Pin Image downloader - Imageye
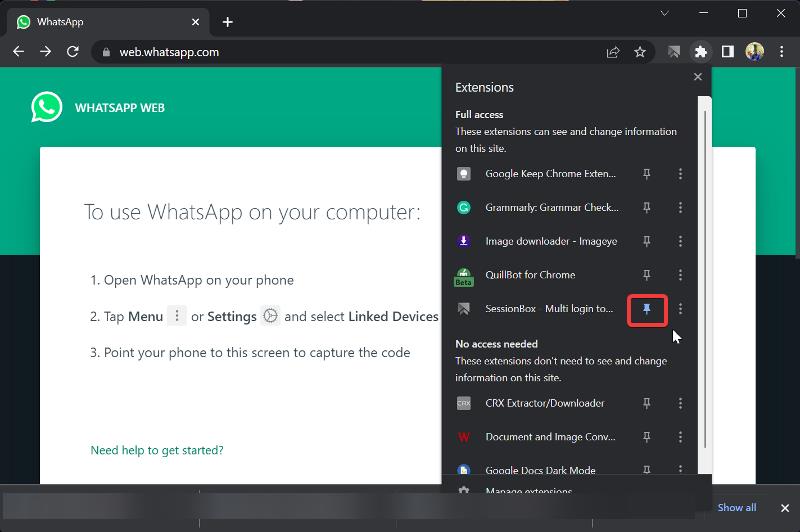The image size is (800, 532). click(x=646, y=241)
